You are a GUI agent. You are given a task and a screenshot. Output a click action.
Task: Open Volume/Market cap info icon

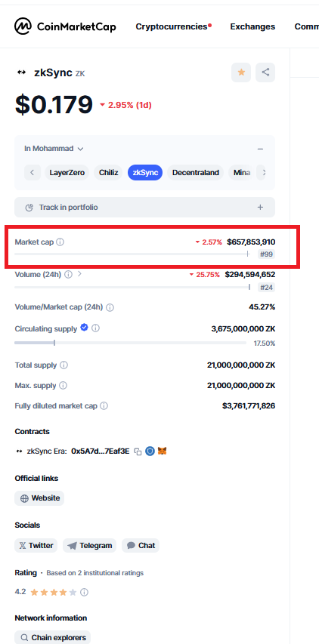coord(110,307)
